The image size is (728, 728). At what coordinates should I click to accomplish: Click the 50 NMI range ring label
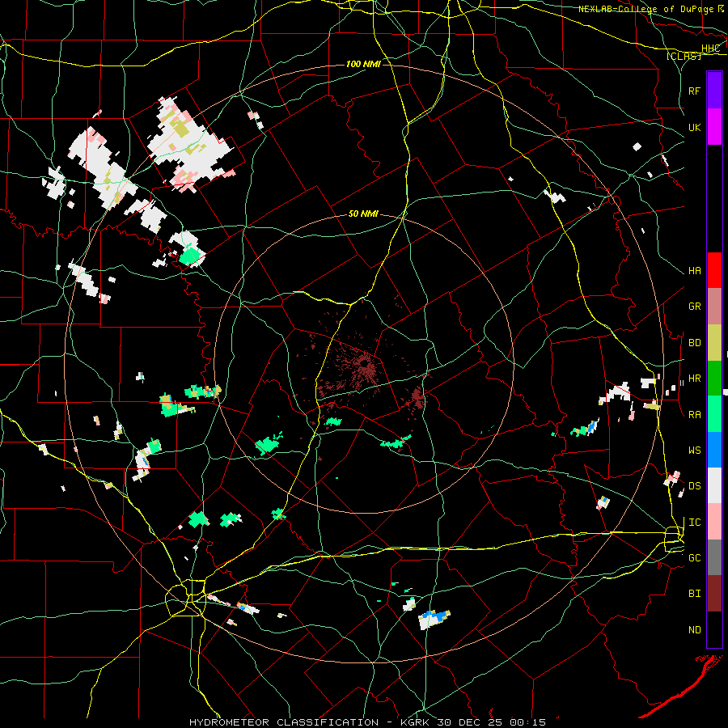(x=363, y=214)
